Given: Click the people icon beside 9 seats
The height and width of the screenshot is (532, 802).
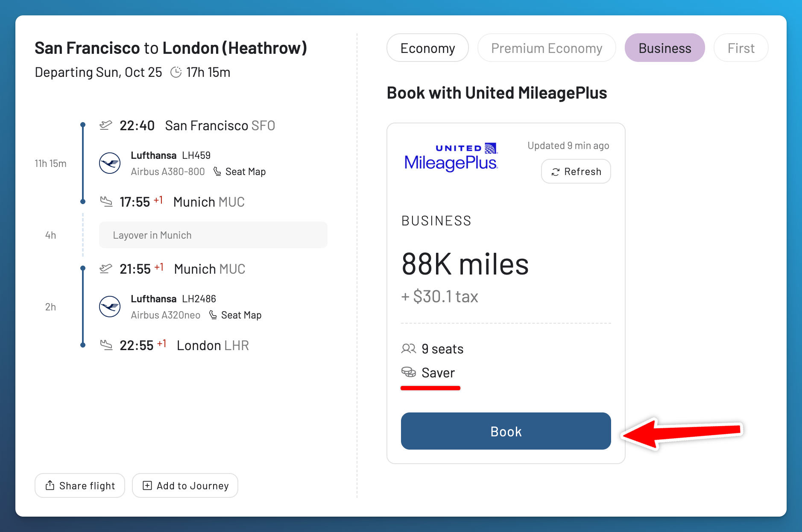Looking at the screenshot, I should coord(409,349).
